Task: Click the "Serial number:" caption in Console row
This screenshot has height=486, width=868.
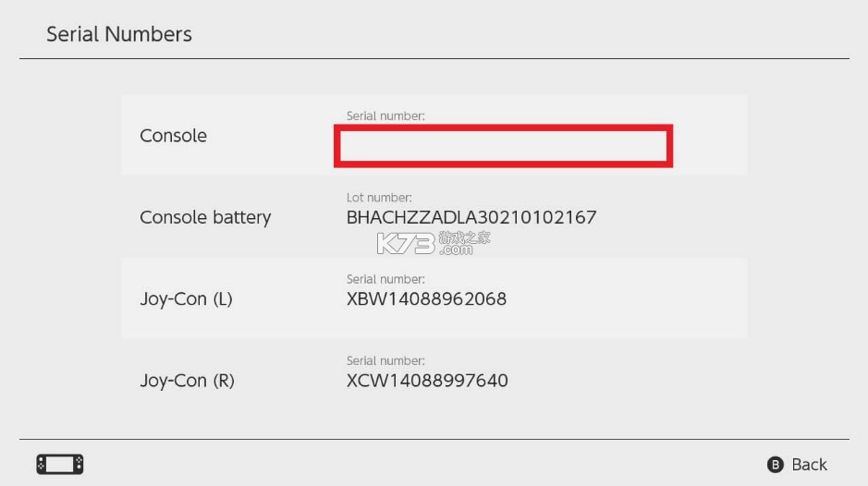Action: click(x=385, y=116)
